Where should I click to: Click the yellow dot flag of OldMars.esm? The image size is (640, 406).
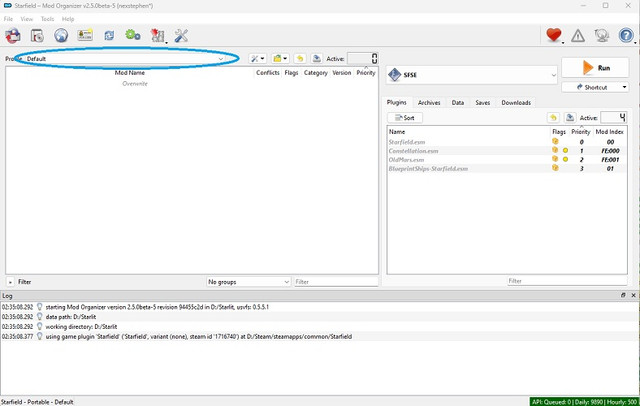click(x=565, y=160)
